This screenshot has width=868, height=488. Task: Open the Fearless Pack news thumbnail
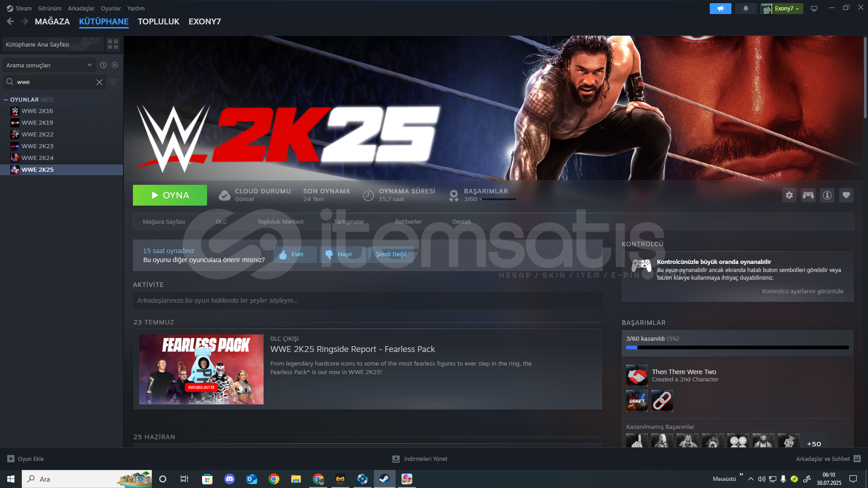[x=201, y=369]
